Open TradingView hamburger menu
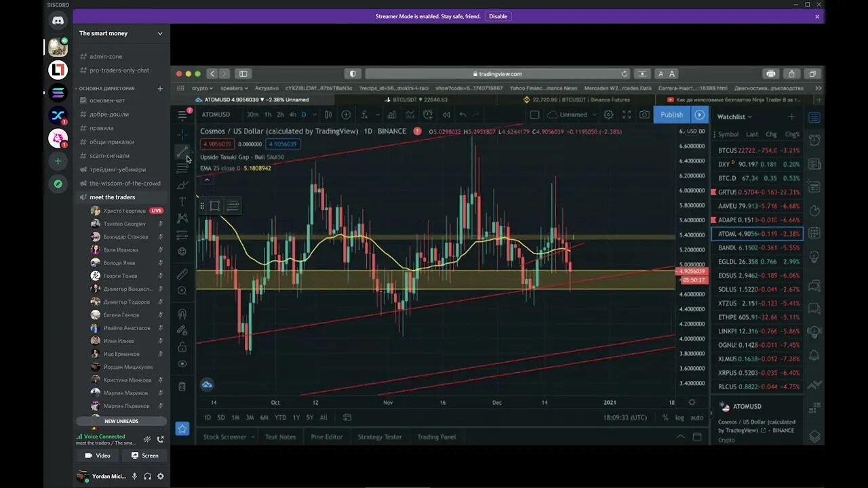The image size is (868, 488). click(182, 115)
